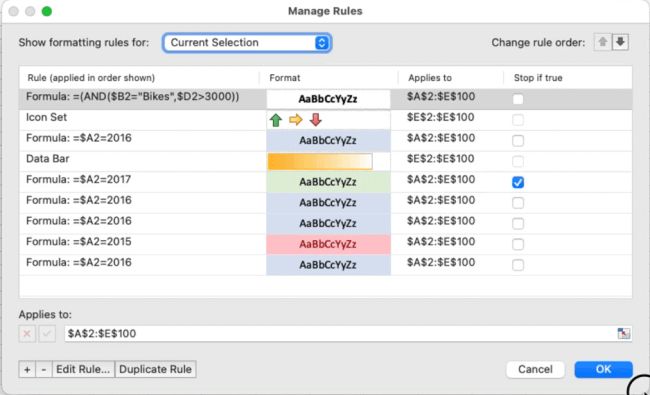Click the Applies to column header
Image resolution: width=650 pixels, height=395 pixels.
(430, 78)
